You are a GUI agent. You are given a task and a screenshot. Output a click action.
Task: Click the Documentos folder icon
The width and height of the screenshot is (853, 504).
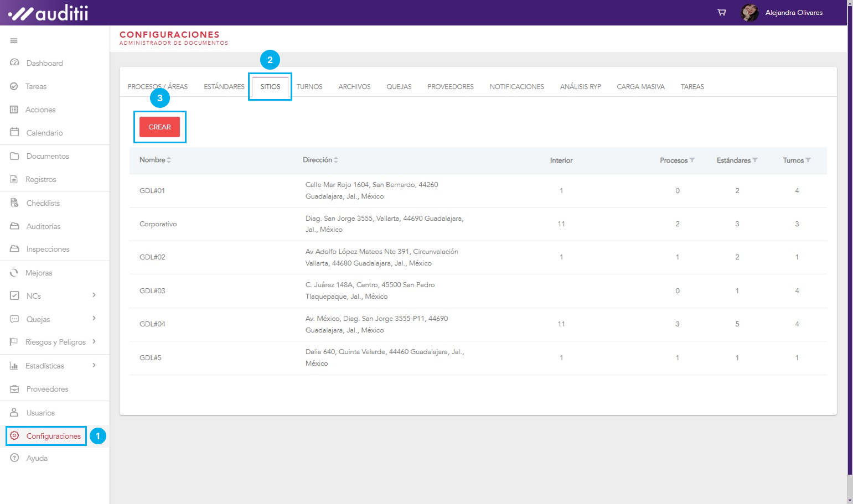coord(15,156)
